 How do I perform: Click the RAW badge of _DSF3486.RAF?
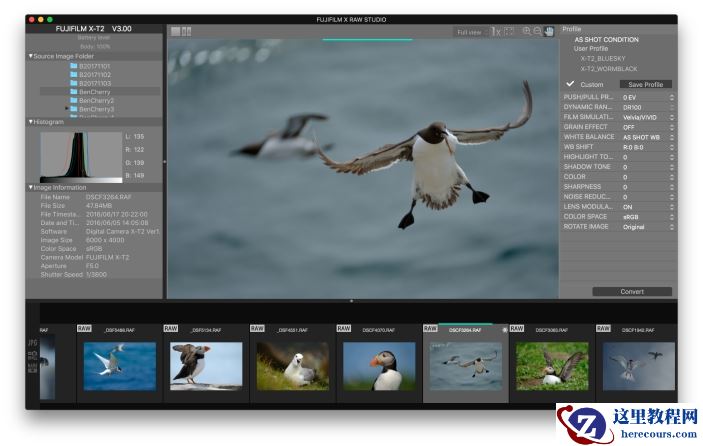tap(84, 329)
